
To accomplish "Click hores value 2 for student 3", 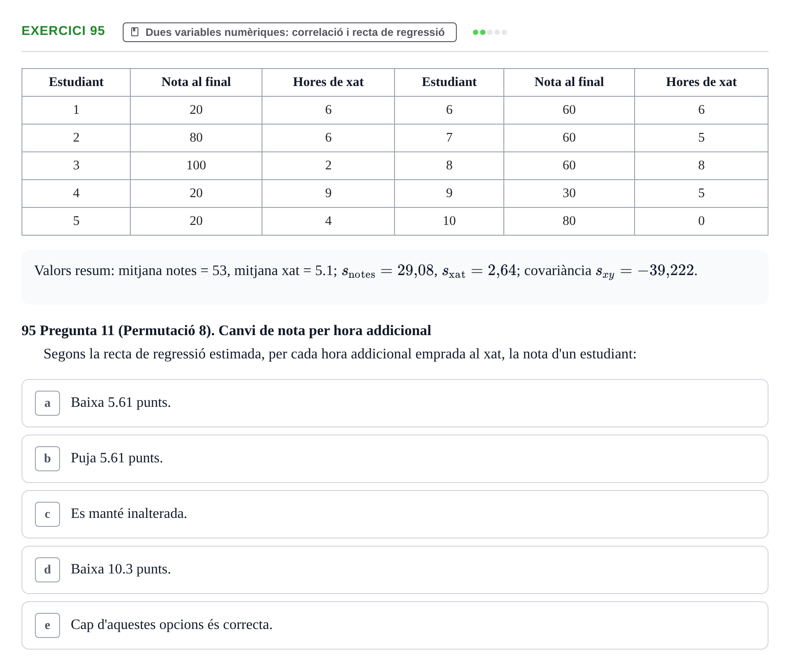I will (x=328, y=165).
